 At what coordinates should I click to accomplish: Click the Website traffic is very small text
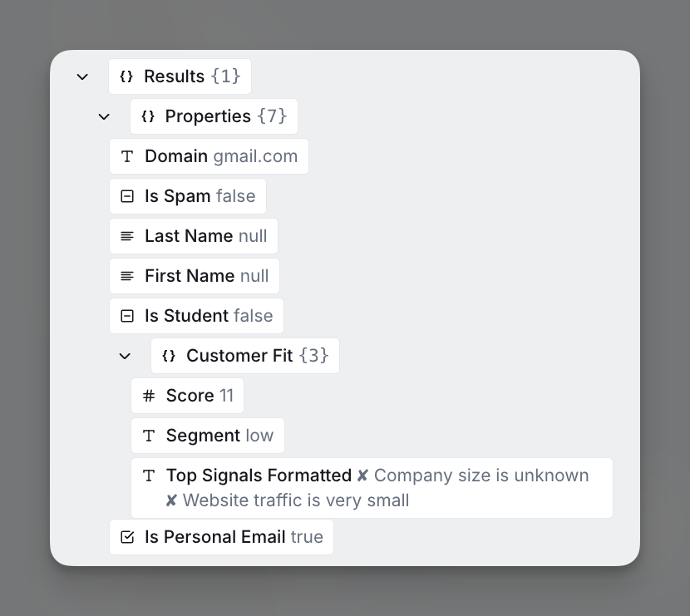tap(296, 500)
